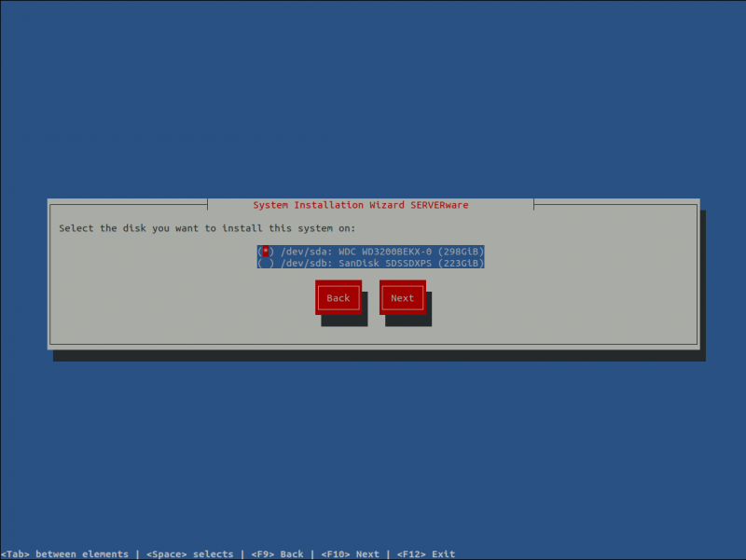The image size is (746, 560).
Task: Click the highlighted disk list area
Action: [369, 256]
